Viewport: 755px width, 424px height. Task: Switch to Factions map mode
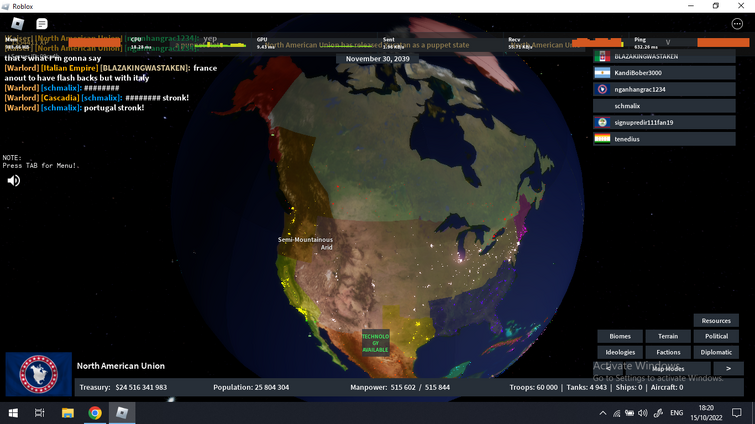668,352
